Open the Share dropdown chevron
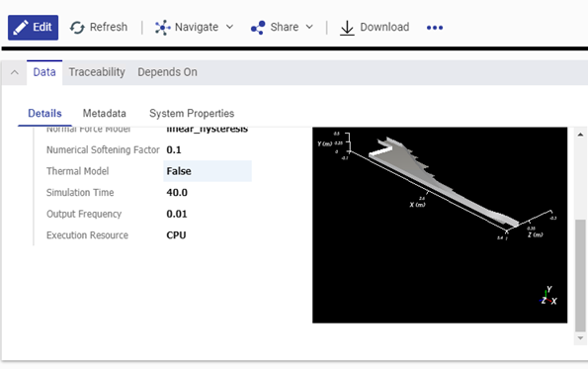Image resolution: width=588 pixels, height=369 pixels. 309,27
